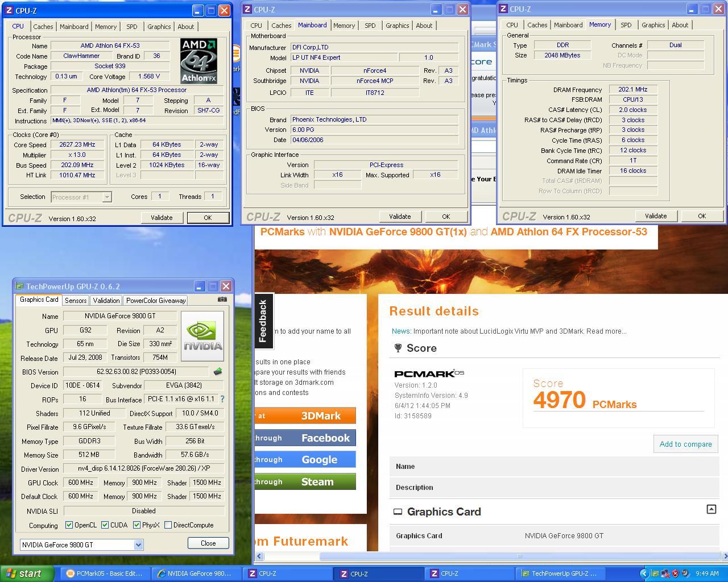This screenshot has width=728, height=582.
Task: Open About tab in the Memory CPU-Z window
Action: 680,25
